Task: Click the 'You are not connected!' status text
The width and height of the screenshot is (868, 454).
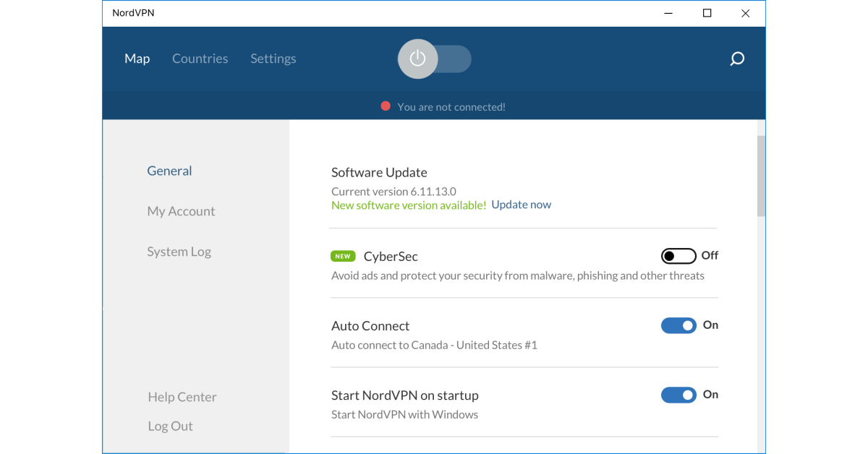Action: 451,107
